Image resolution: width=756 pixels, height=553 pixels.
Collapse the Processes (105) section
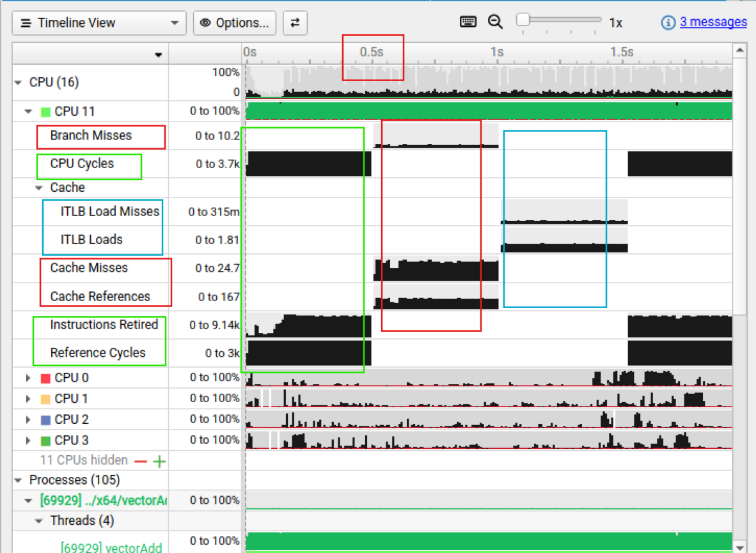(18, 479)
